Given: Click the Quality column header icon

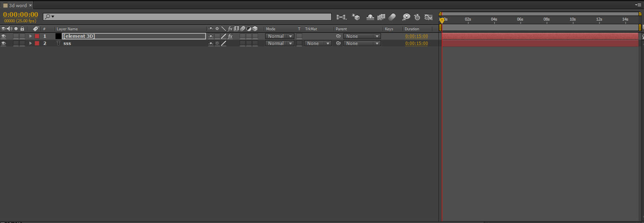Looking at the screenshot, I should coord(224,29).
